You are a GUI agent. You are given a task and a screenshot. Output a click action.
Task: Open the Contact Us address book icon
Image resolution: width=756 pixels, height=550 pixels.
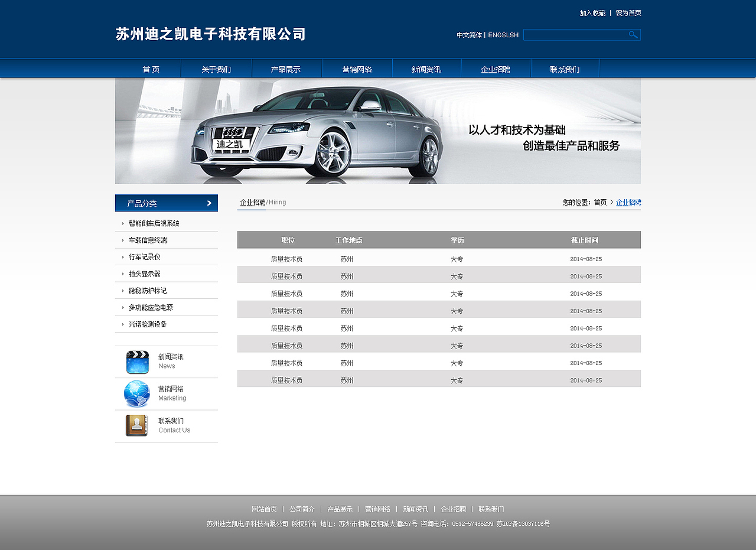click(x=137, y=426)
